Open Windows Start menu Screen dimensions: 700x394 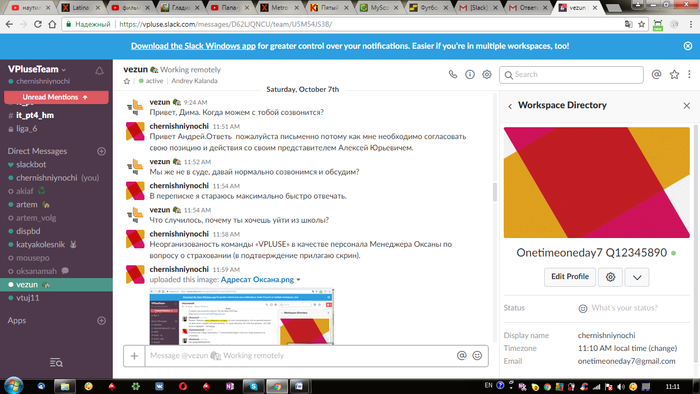(13, 385)
